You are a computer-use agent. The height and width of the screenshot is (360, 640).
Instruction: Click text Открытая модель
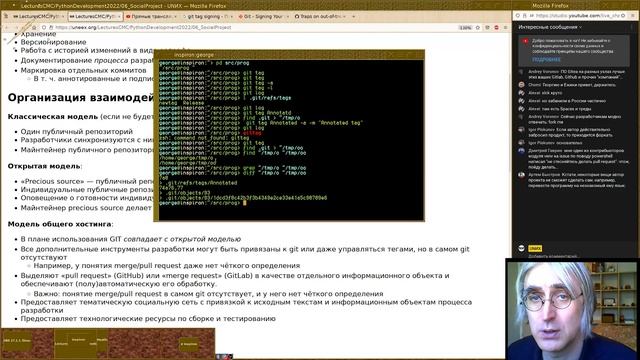tap(44, 166)
